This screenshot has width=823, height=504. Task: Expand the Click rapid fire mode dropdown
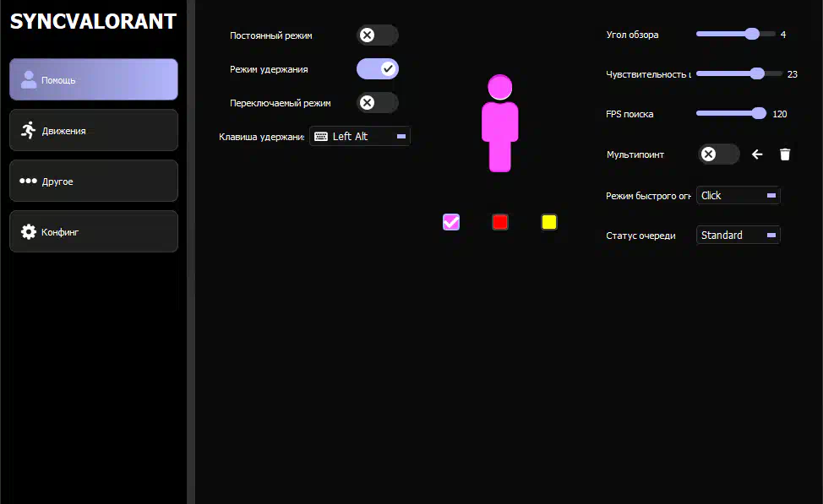point(738,195)
